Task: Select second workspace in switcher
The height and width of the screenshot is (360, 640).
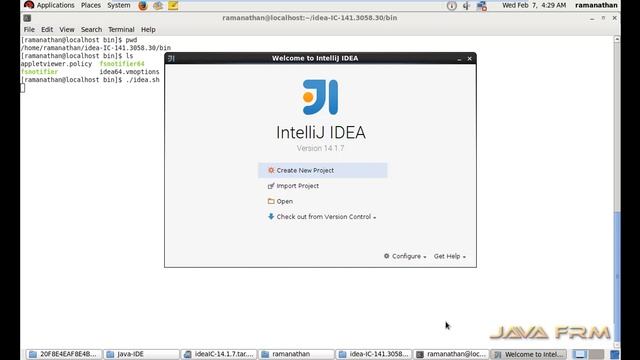Action: click(x=596, y=354)
